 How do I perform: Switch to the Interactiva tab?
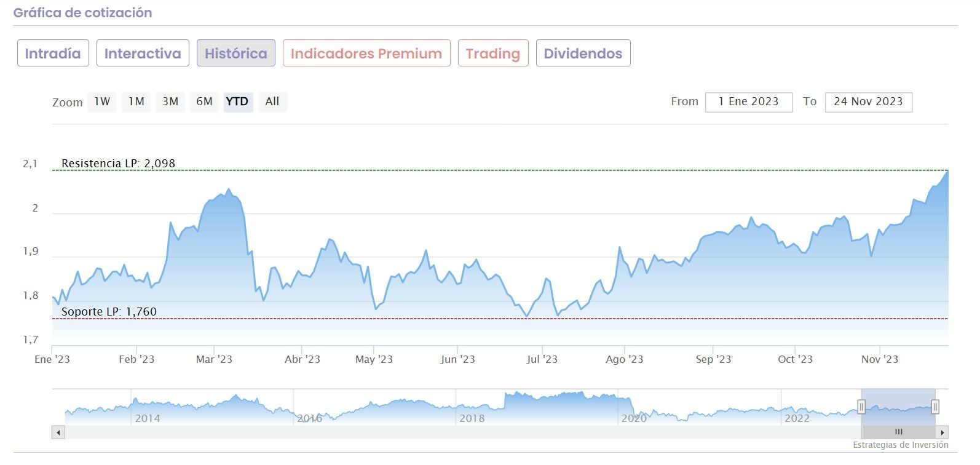pos(143,54)
